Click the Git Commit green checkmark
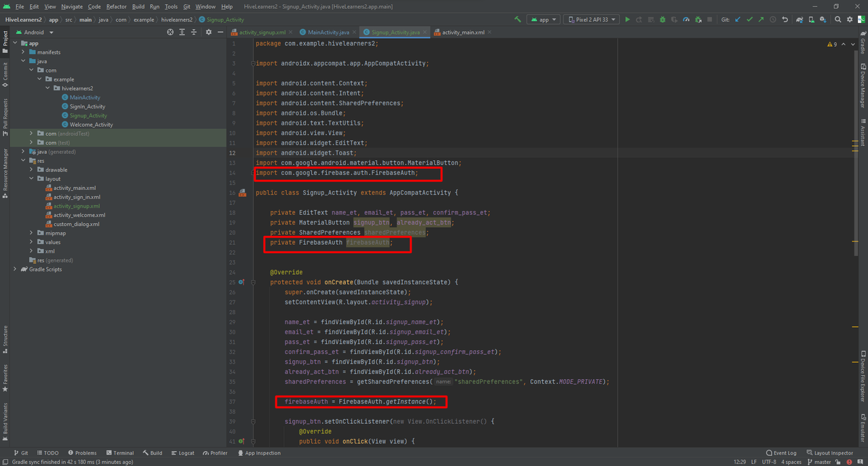The image size is (868, 466). pyautogui.click(x=749, y=20)
